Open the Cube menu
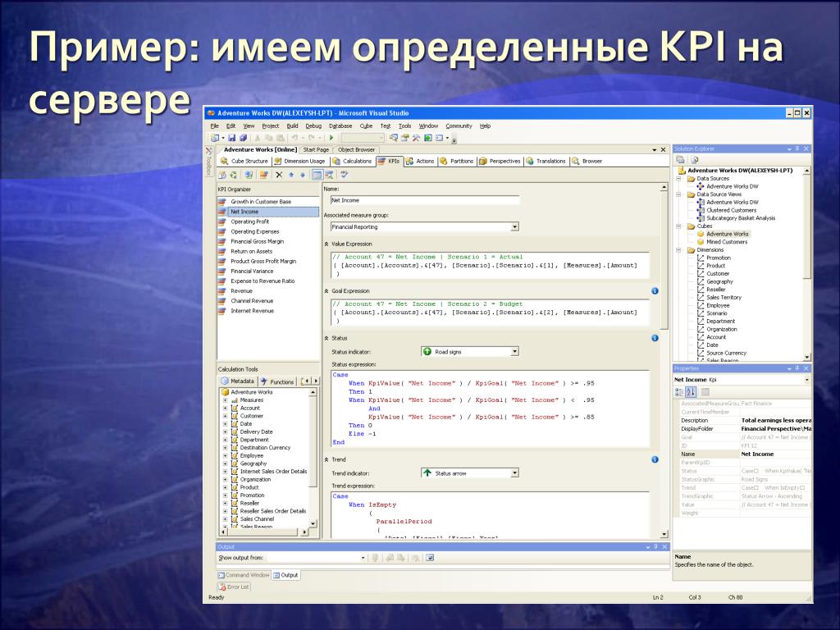The height and width of the screenshot is (630, 840). coord(366,126)
